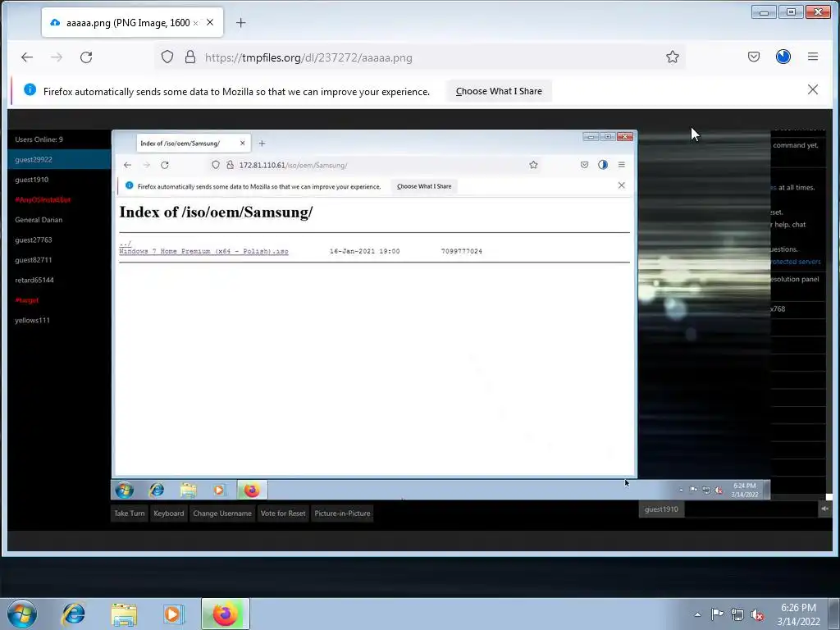Select the aaaaa.png (PNG Image) tab
The image size is (840, 630).
(x=132, y=22)
